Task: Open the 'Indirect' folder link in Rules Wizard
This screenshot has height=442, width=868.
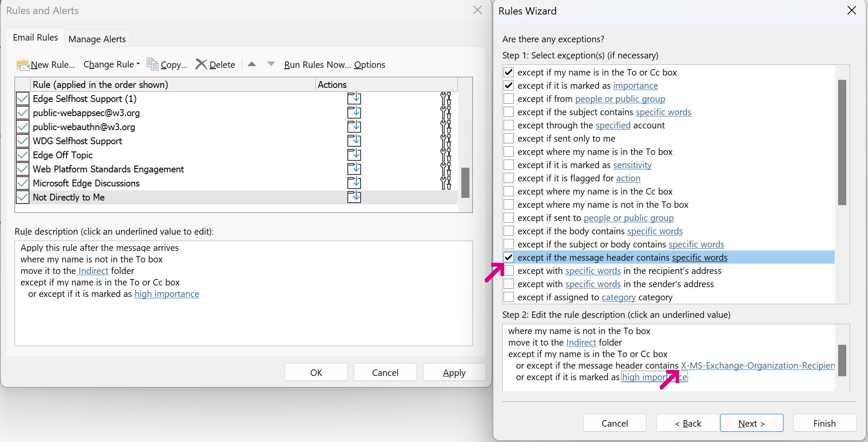Action: point(581,343)
